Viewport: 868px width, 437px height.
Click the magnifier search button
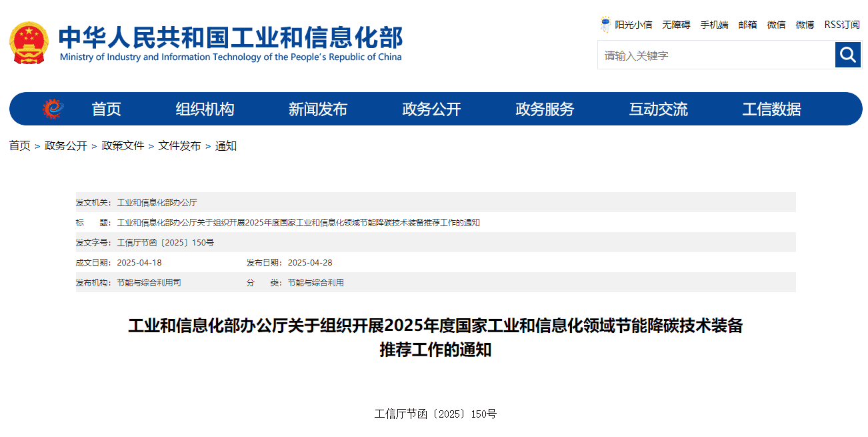pos(847,55)
